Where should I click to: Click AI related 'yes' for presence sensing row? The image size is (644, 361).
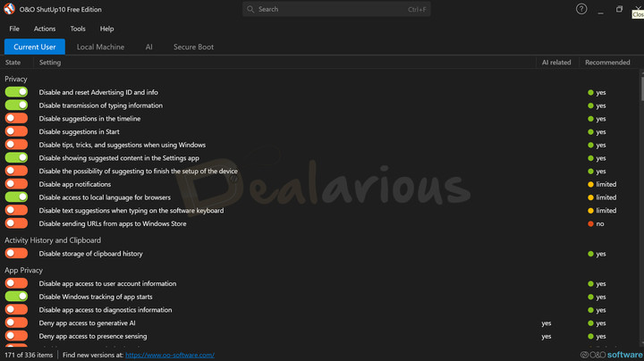point(547,336)
